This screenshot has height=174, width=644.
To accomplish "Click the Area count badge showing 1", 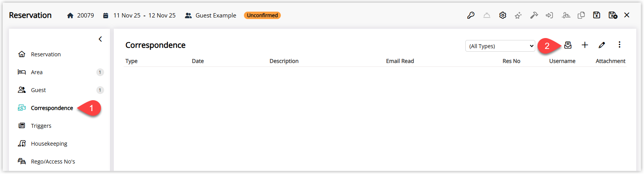I will coord(100,72).
